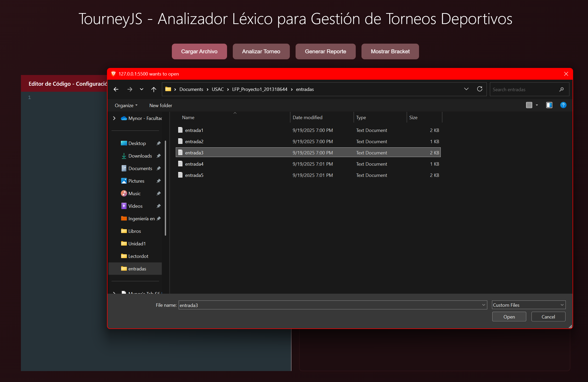
Task: Click the back navigation arrow
Action: point(116,89)
